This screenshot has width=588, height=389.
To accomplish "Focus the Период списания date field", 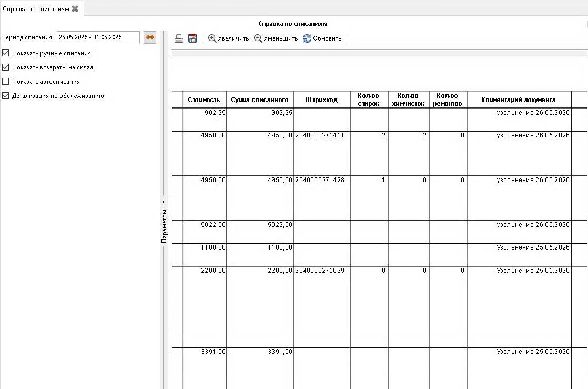I will 98,37.
